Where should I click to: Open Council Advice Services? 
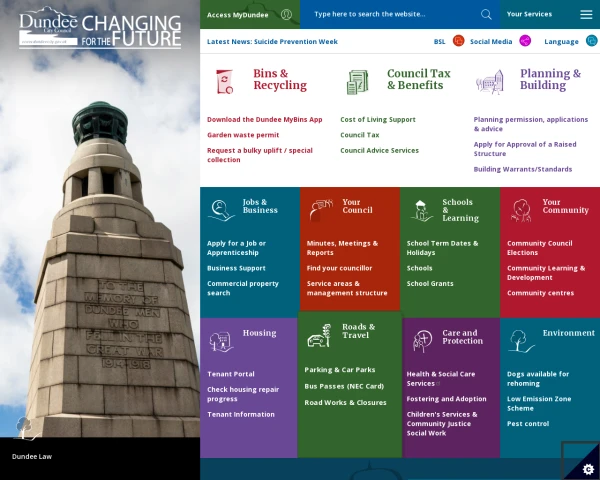380,150
